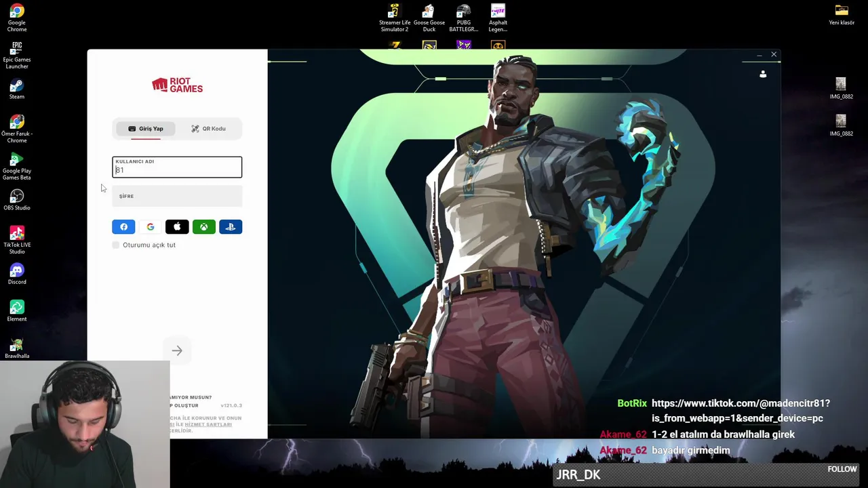
Task: Sign in with PlayStation icon
Action: click(231, 227)
